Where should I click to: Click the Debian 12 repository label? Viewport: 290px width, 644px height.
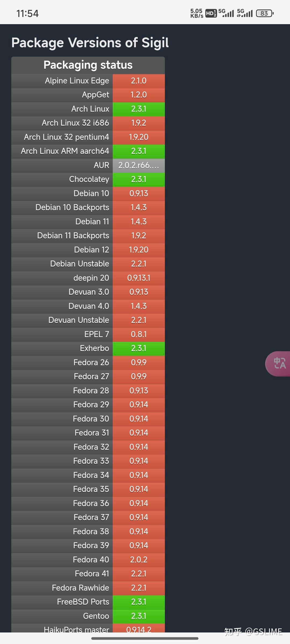coord(92,250)
